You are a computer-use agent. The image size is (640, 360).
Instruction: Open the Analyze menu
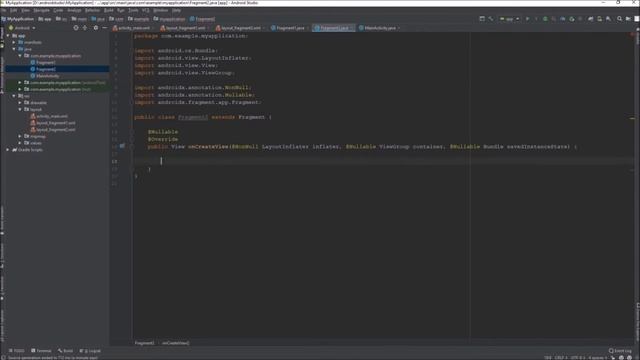pyautogui.click(x=74, y=10)
